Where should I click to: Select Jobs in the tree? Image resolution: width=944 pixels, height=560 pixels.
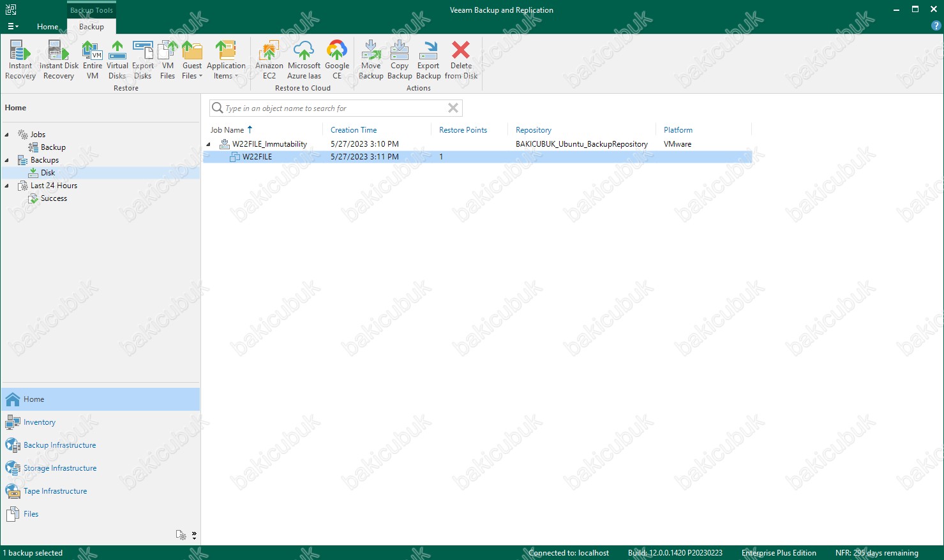(x=38, y=135)
